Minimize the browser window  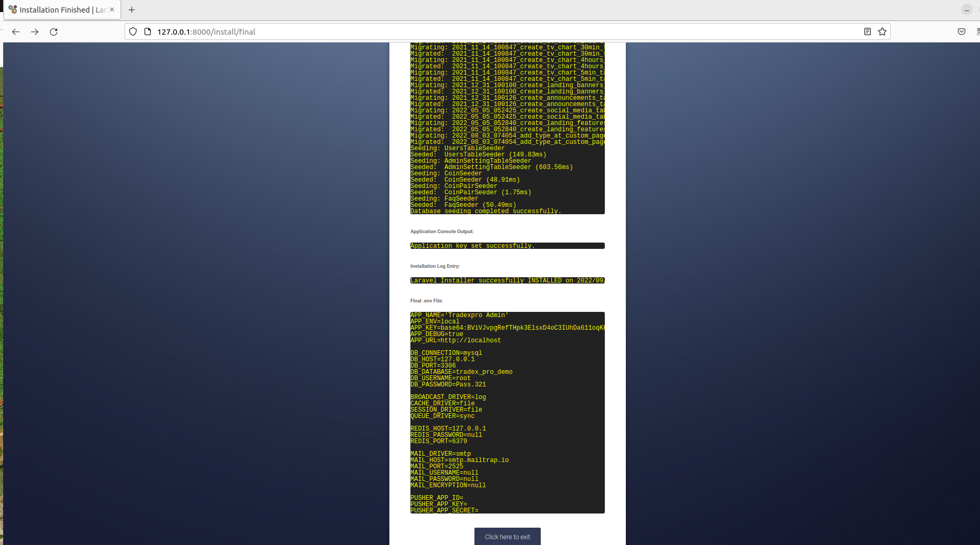[x=966, y=10]
